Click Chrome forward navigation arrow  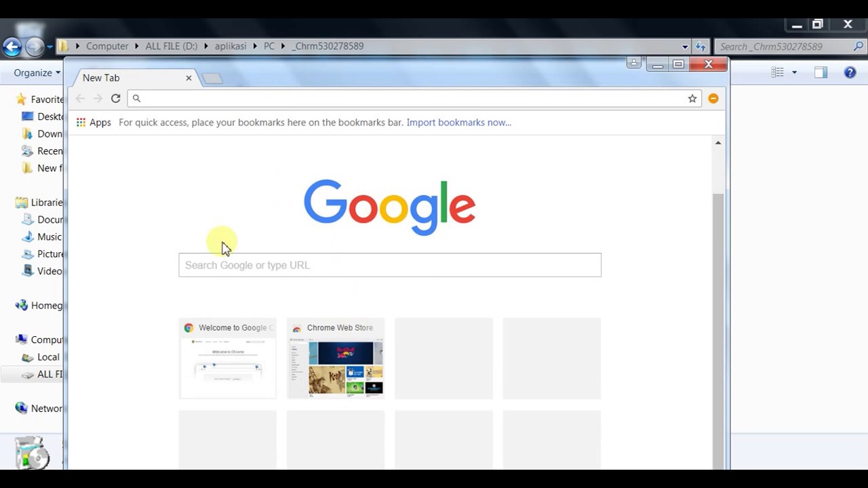pos(98,98)
